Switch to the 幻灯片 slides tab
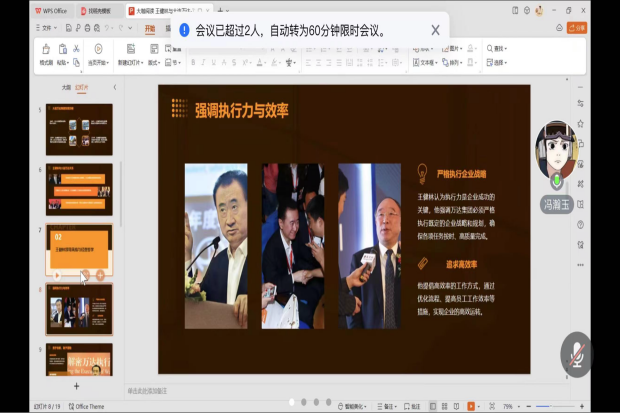The width and height of the screenshot is (620, 413). 82,87
